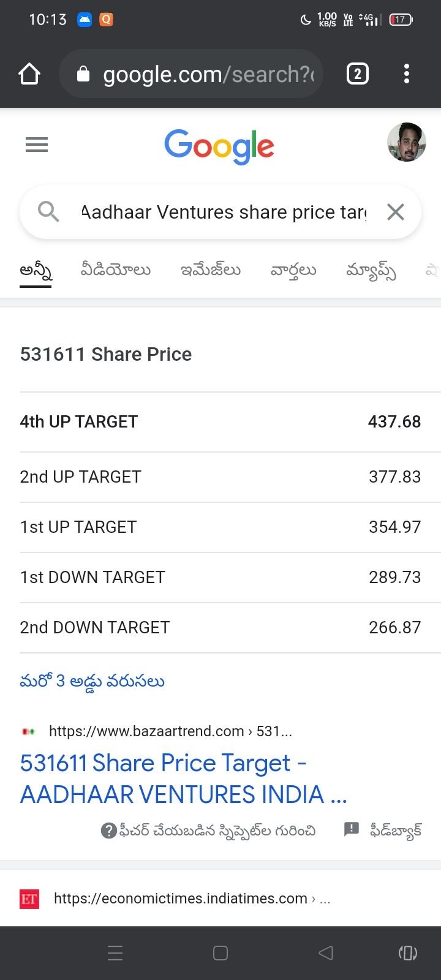Tap the Aadhaar Ventures search text field
441x980 pixels.
pyautogui.click(x=224, y=212)
